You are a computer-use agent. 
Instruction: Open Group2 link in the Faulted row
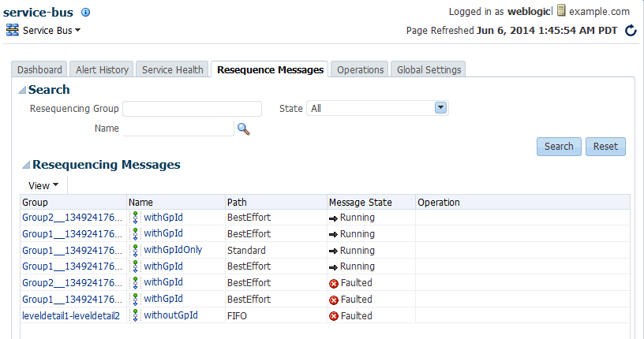coord(72,283)
